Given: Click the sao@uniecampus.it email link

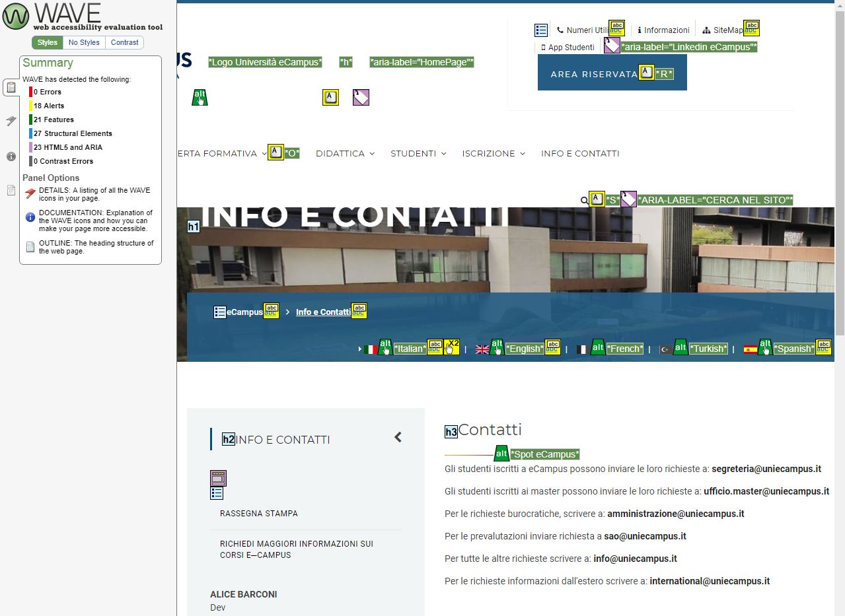Looking at the screenshot, I should pyautogui.click(x=645, y=536).
